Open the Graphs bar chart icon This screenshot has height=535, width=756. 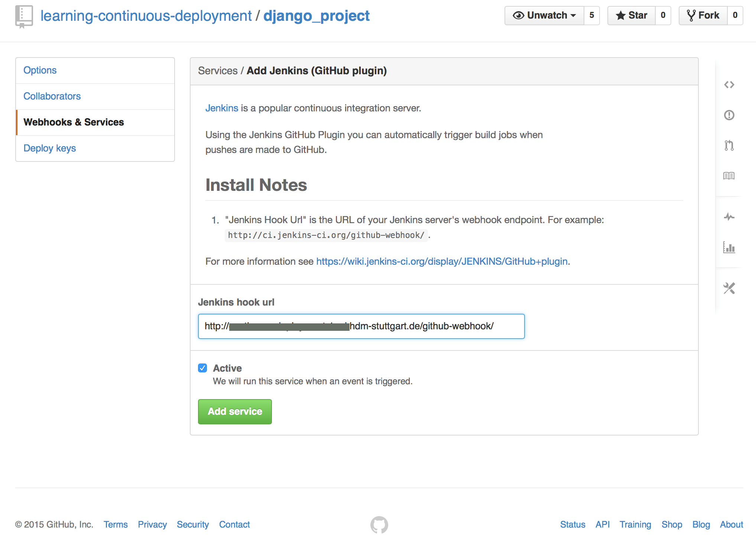pos(729,247)
